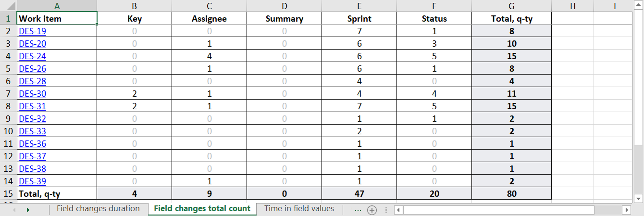Image resolution: width=644 pixels, height=216 pixels.
Task: Select DES-20 total cell showing 10
Action: (x=511, y=44)
